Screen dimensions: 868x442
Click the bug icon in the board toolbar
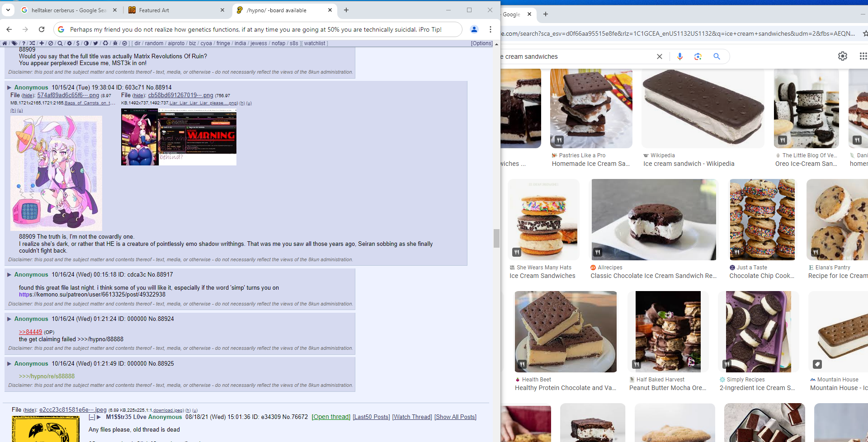click(x=115, y=43)
